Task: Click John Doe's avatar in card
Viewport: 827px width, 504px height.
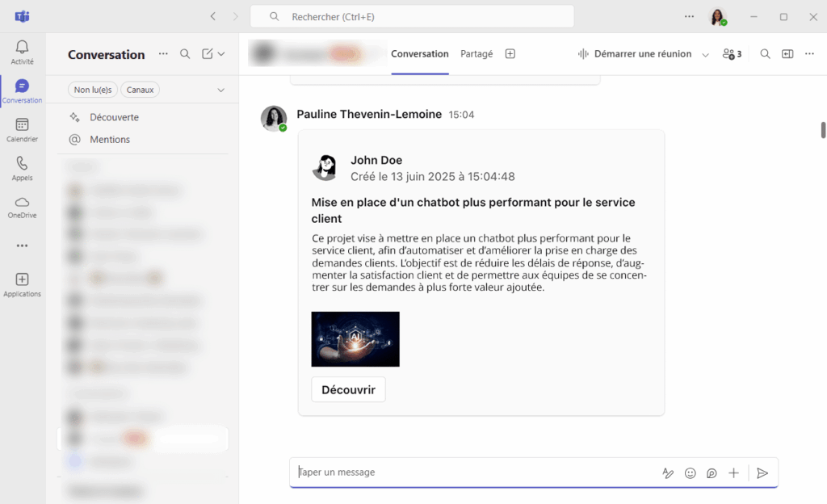Action: point(325,168)
